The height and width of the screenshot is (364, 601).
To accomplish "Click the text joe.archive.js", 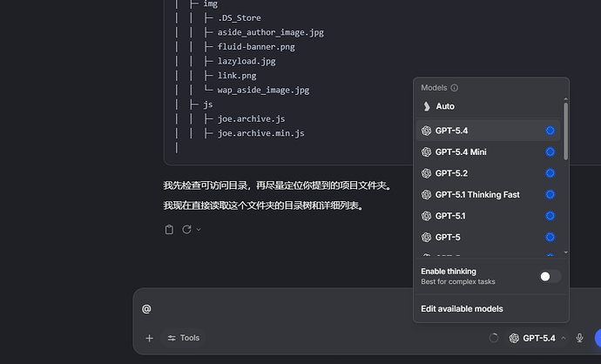I will click(251, 118).
